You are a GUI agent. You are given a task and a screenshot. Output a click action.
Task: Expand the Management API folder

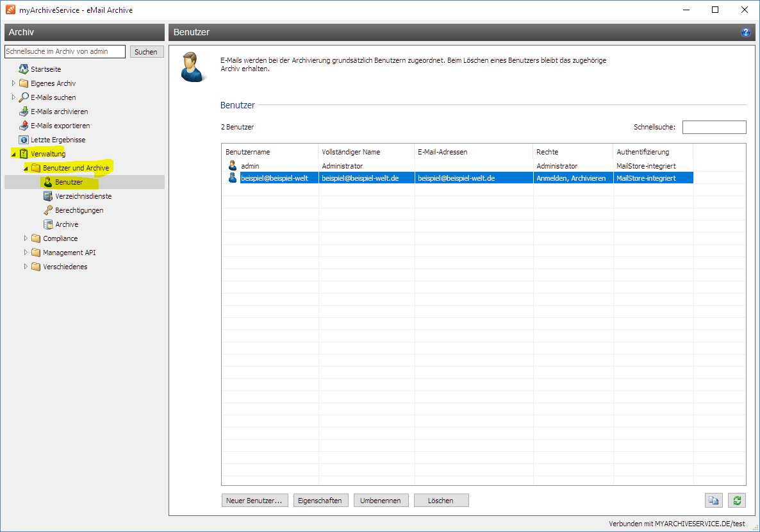click(x=26, y=253)
